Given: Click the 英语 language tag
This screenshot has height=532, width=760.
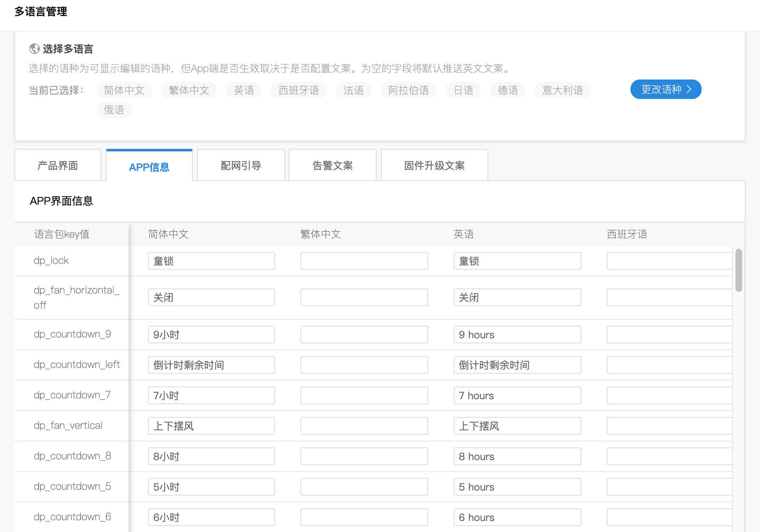Looking at the screenshot, I should (244, 90).
